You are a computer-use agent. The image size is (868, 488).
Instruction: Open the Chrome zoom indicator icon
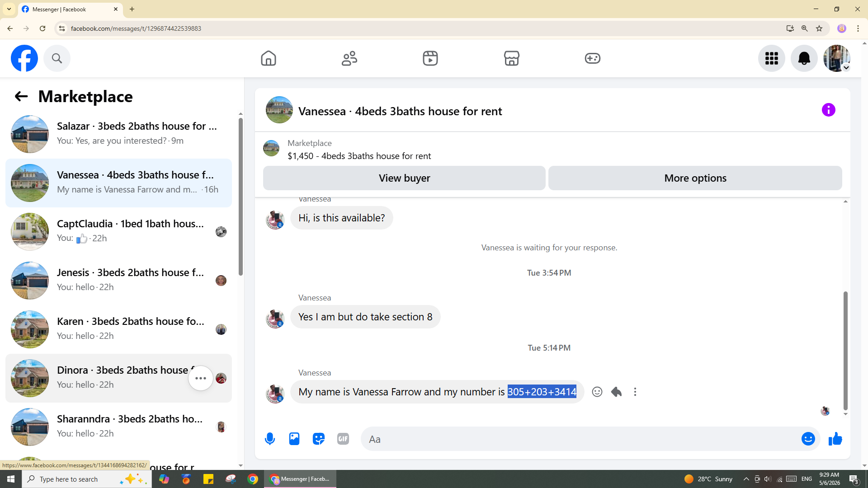click(805, 28)
